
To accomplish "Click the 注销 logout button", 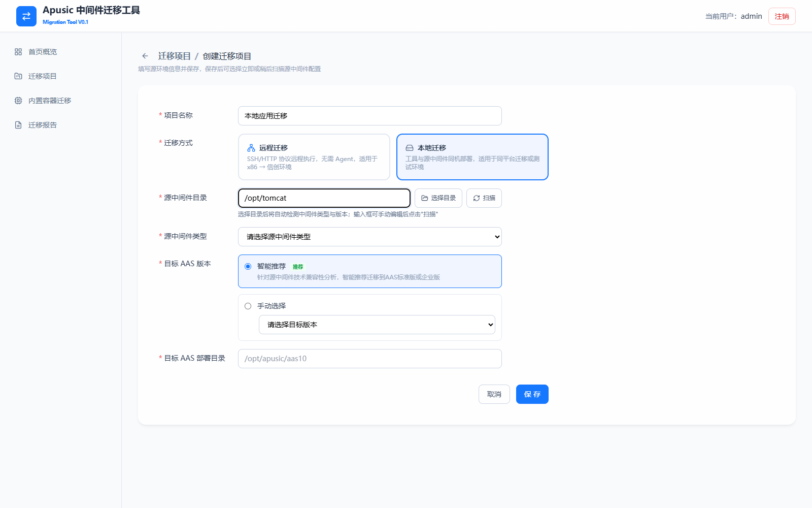I will pos(782,16).
